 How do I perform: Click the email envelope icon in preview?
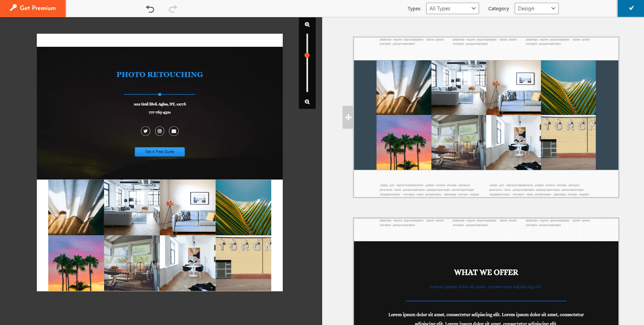tap(173, 131)
